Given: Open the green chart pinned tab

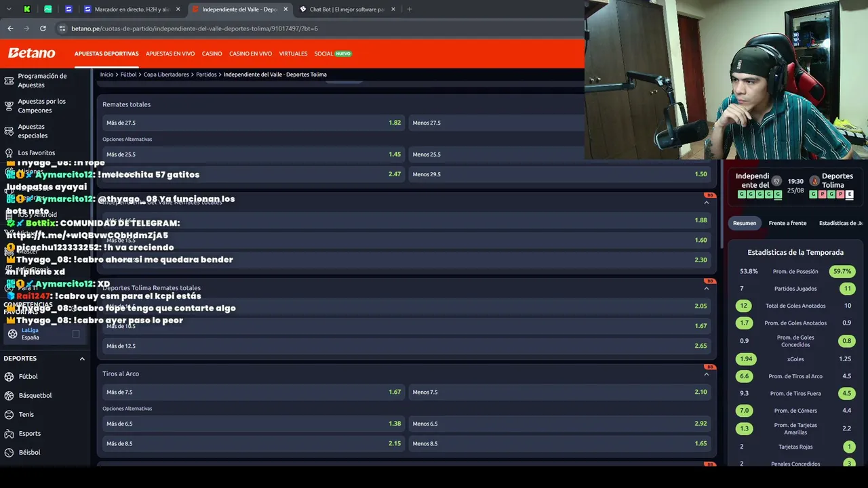Looking at the screenshot, I should pos(47,9).
